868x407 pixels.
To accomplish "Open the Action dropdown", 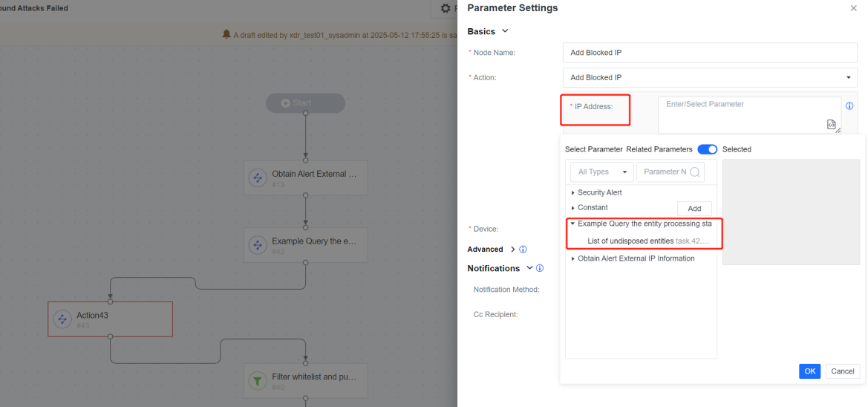I will click(710, 77).
